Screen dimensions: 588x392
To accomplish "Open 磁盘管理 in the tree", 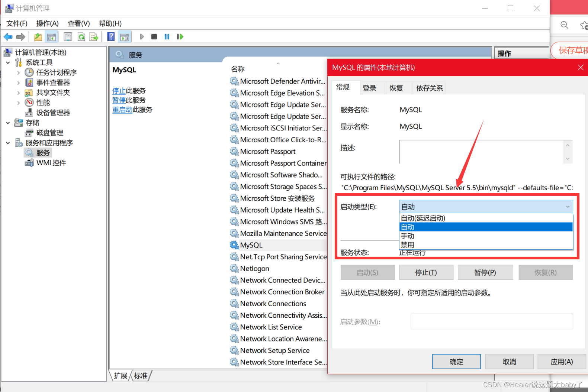I will 49,133.
